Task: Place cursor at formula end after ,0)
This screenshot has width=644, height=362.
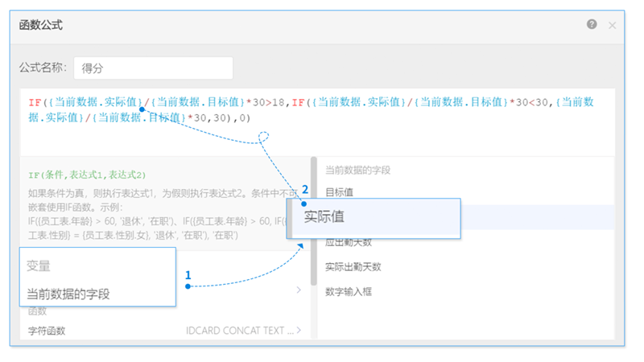Action: tap(252, 117)
